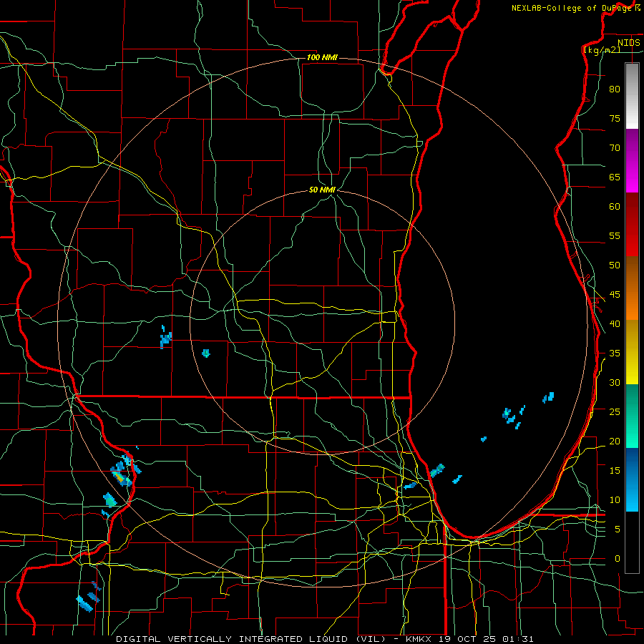Click the value 5 on the color scale
644x644 pixels.
(x=617, y=530)
